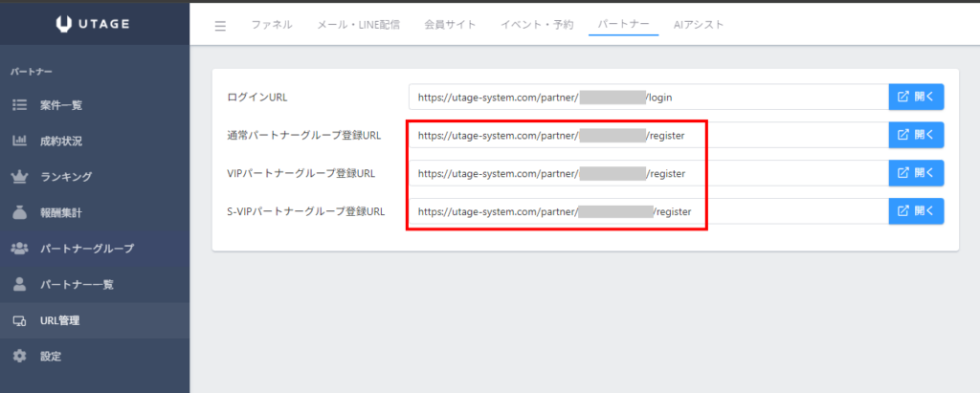This screenshot has height=393, width=980.
Task: Switch to ファネル tab
Action: [271, 25]
